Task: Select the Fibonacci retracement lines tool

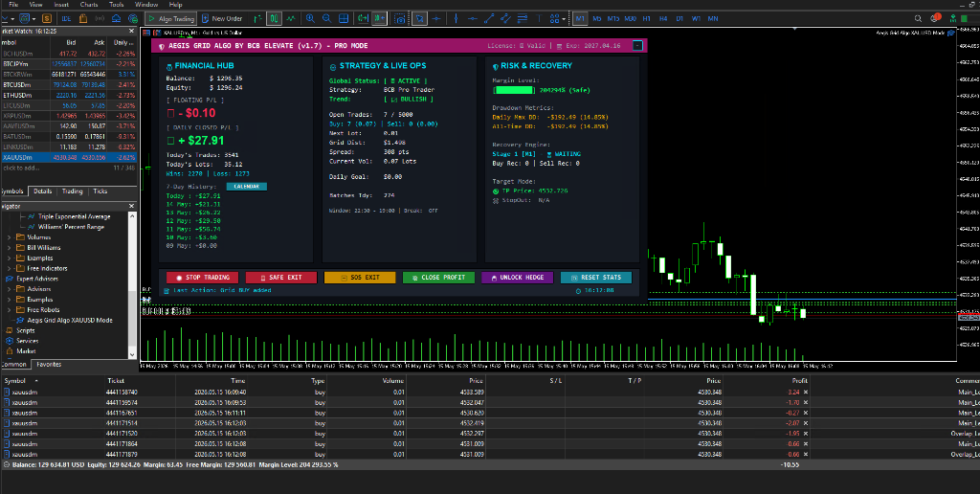Action: coord(523,19)
